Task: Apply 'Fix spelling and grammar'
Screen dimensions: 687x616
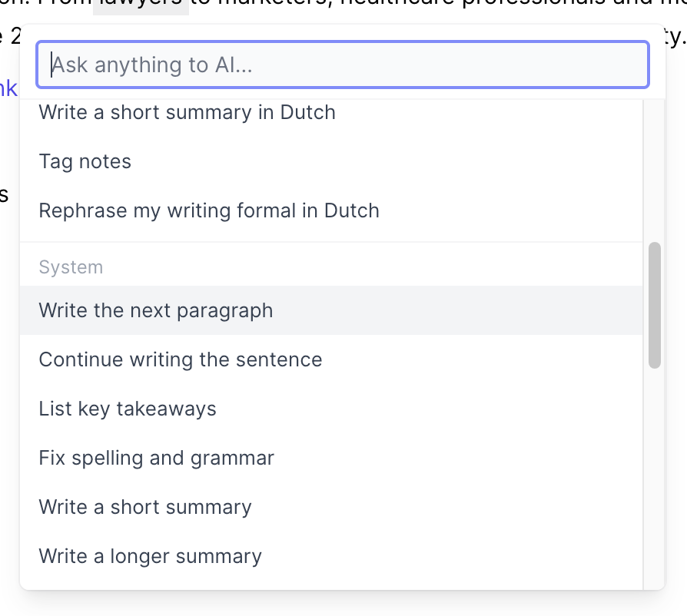Action: point(330,458)
